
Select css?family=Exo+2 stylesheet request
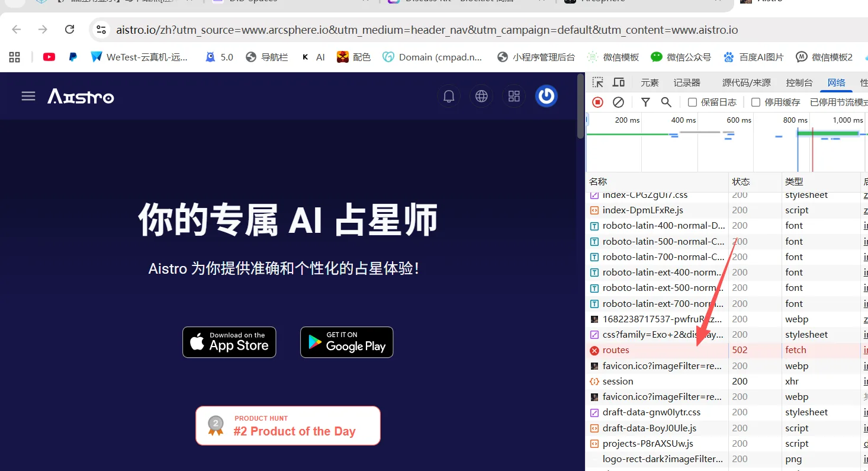point(727,334)
